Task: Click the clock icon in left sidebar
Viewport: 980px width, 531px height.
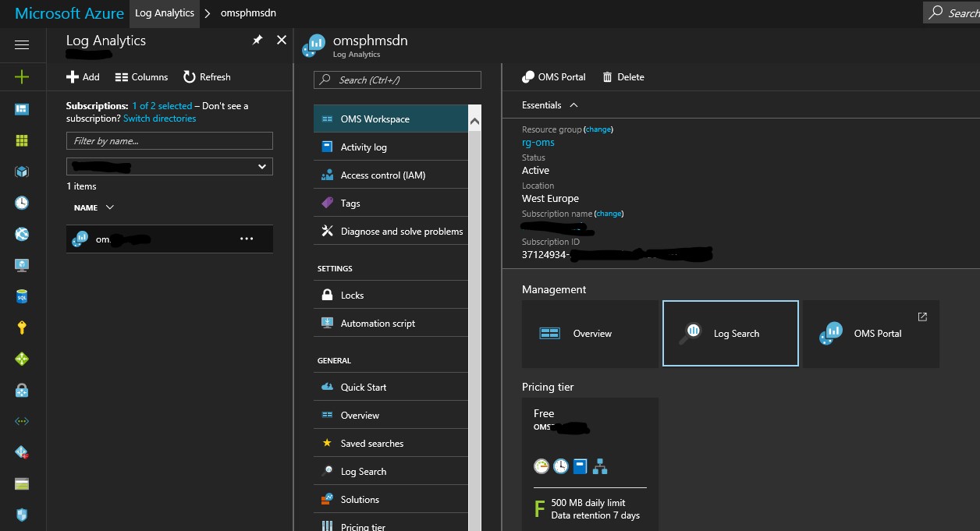Action: (22, 203)
